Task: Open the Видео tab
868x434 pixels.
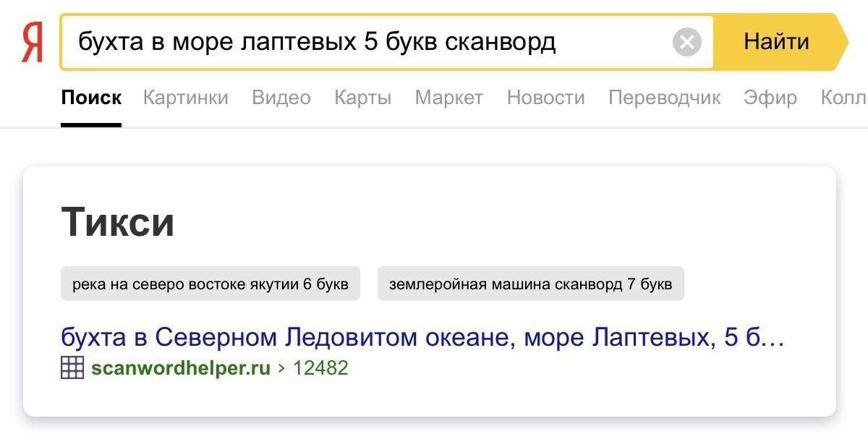Action: pyautogui.click(x=281, y=98)
